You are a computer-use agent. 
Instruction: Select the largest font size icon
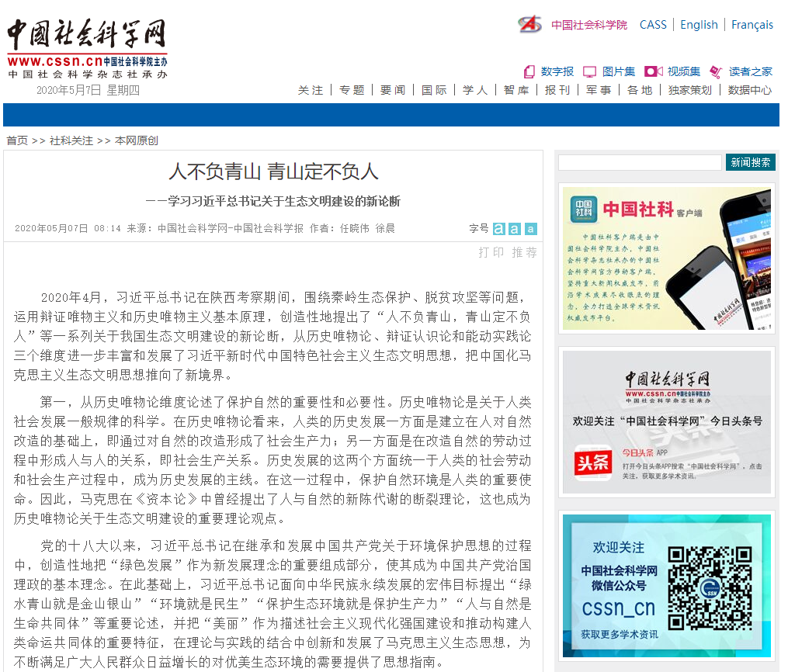(x=498, y=229)
